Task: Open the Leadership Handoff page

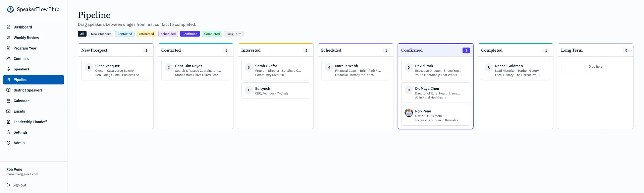Action: click(x=34, y=122)
